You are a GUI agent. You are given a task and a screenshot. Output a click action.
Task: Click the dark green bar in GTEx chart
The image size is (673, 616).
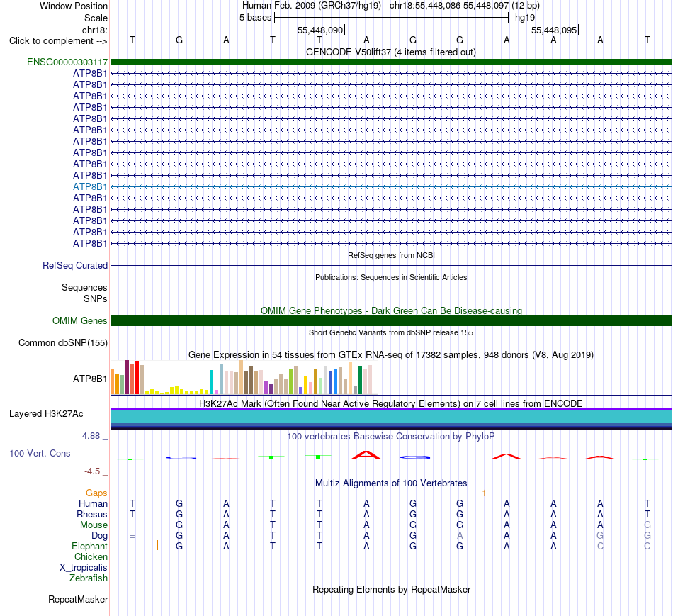point(360,380)
